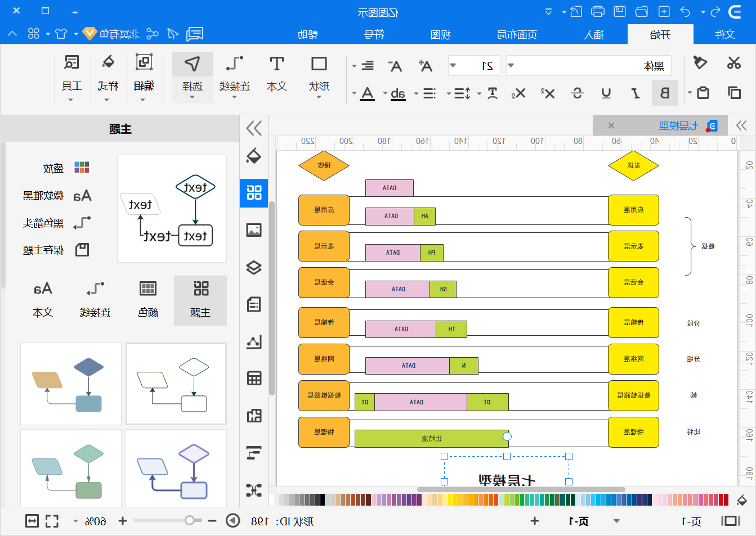Click the fill bucket icon beside the color palette
The image size is (756, 536).
pos(742,500)
